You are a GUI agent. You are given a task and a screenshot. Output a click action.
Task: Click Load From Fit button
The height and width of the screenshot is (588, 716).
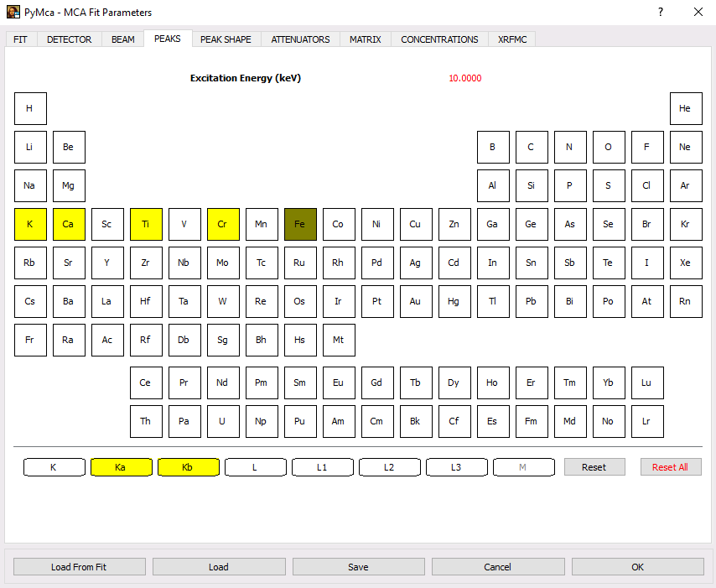coord(80,567)
